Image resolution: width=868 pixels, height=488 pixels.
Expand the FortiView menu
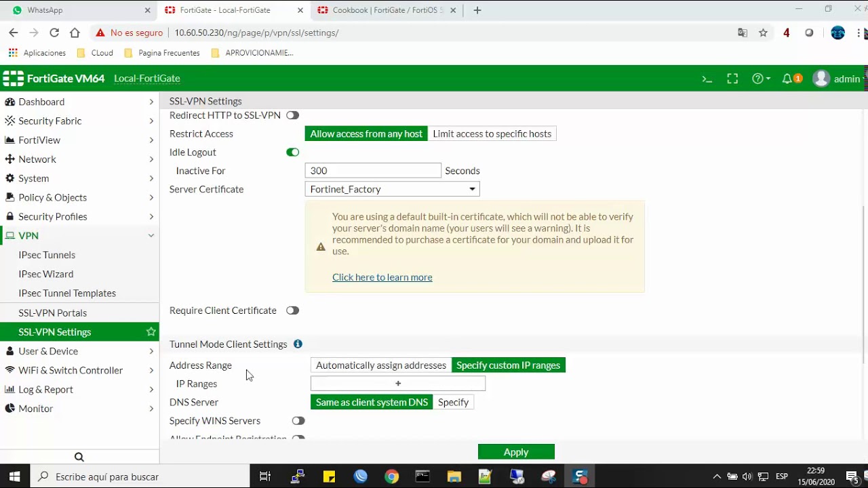click(79, 140)
